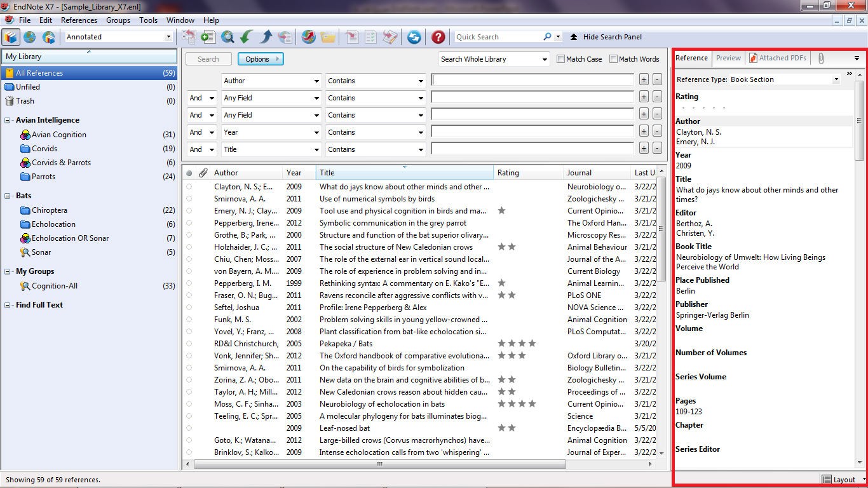
Task: Click Hide Search Panel
Action: pyautogui.click(x=606, y=37)
